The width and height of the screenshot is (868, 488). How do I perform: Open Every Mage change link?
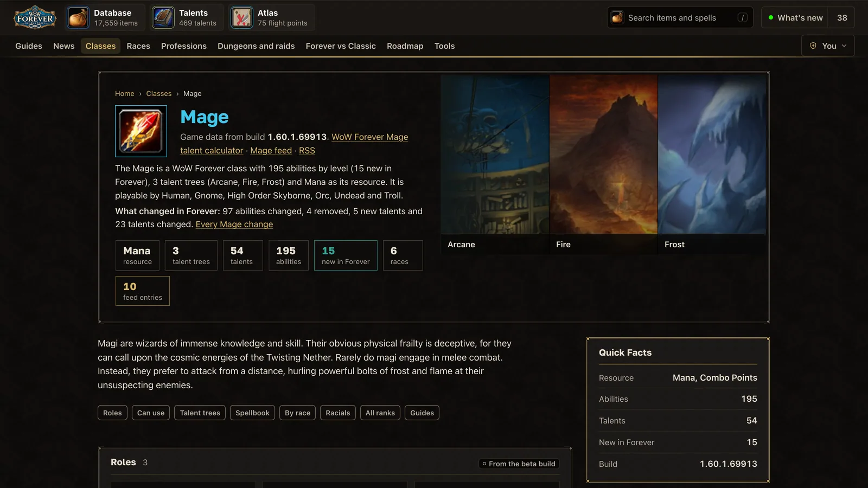pyautogui.click(x=234, y=224)
